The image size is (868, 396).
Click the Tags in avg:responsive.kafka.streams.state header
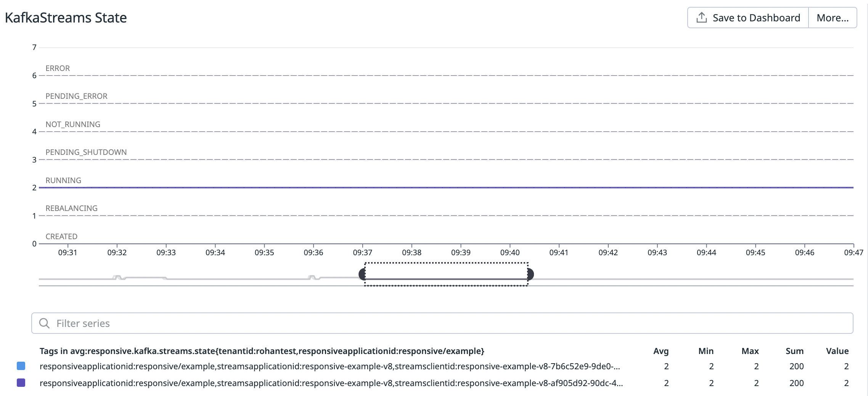[x=262, y=351]
